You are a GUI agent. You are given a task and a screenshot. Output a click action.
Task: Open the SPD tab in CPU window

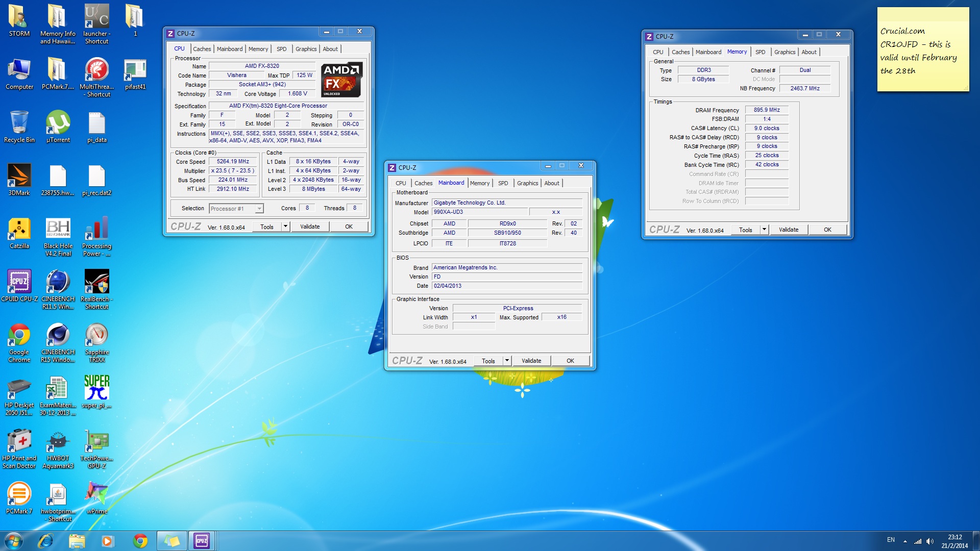click(x=281, y=49)
